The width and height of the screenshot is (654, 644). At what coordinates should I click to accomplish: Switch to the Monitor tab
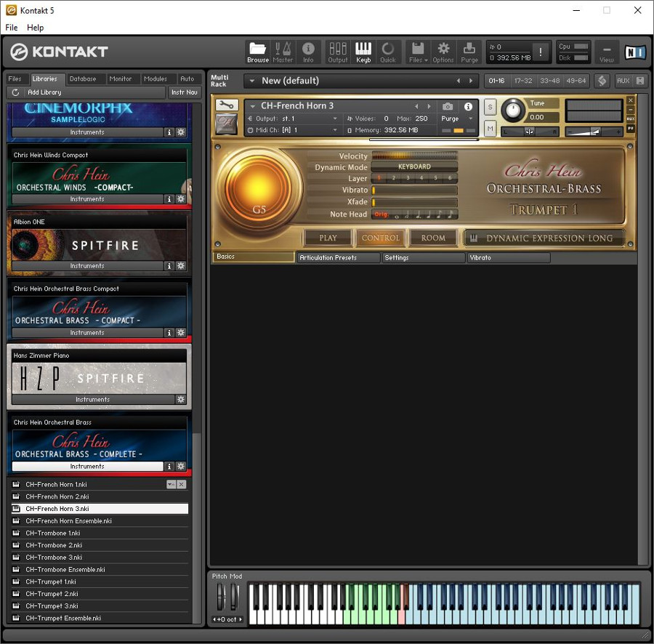pyautogui.click(x=120, y=79)
